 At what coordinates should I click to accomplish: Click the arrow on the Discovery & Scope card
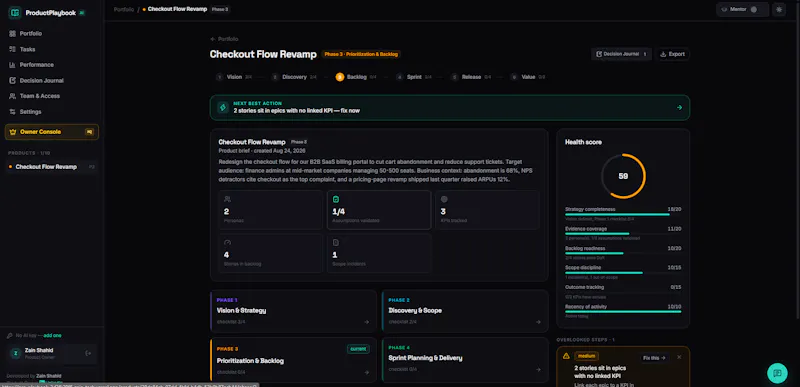[538, 322]
